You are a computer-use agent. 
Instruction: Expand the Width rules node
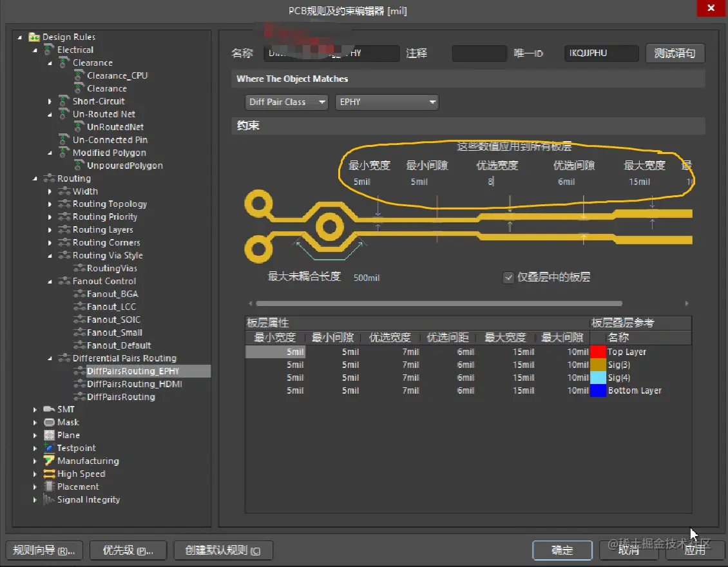tap(50, 191)
